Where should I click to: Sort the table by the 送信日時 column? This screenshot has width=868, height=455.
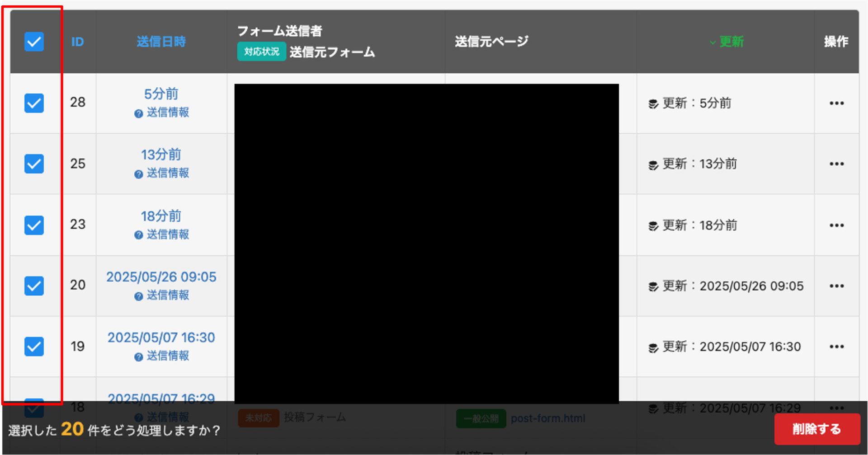point(161,41)
